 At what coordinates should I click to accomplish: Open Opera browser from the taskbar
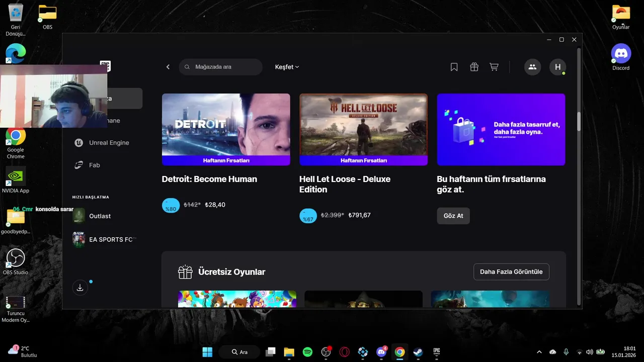(344, 352)
